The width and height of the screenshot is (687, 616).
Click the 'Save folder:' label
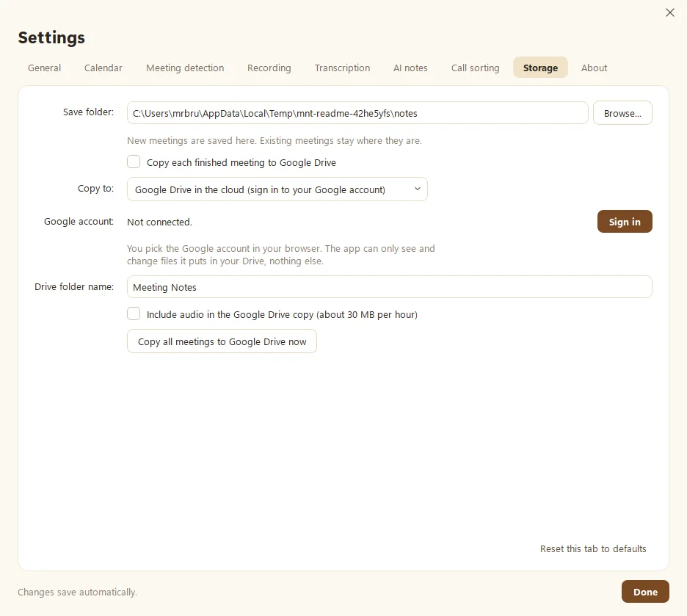(x=88, y=112)
